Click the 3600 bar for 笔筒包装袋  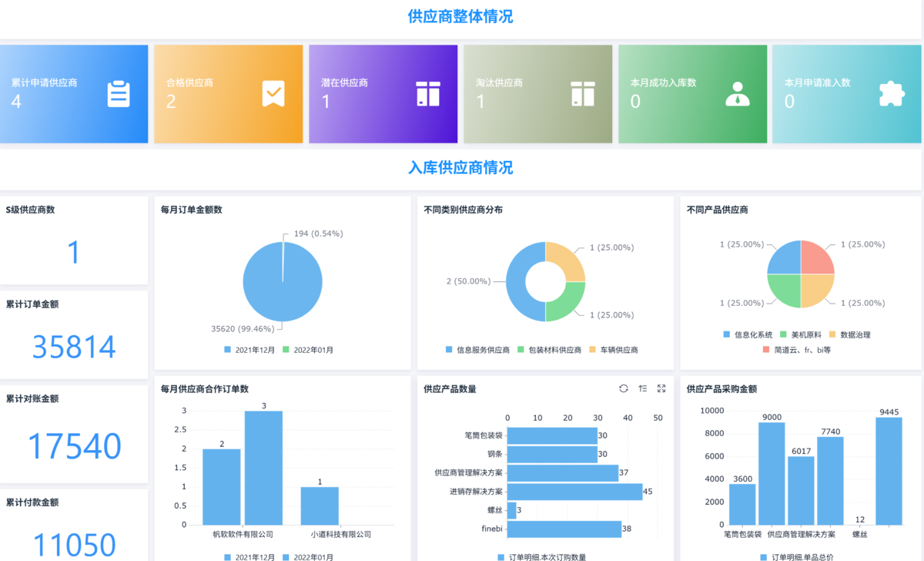[x=742, y=504]
